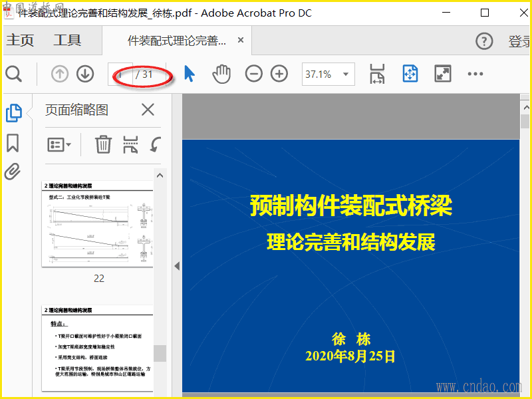Image resolution: width=532 pixels, height=399 pixels.
Task: Select the fit one full page icon
Action: (x=410, y=74)
